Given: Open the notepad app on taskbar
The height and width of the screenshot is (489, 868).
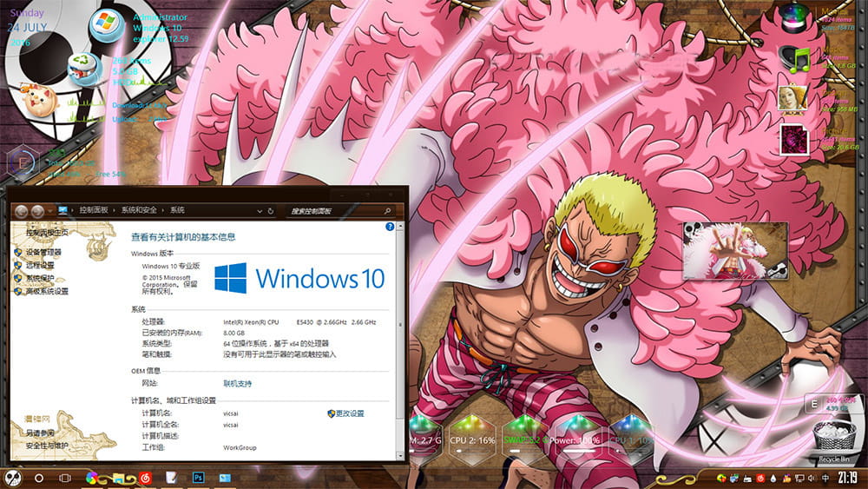Looking at the screenshot, I should [171, 478].
